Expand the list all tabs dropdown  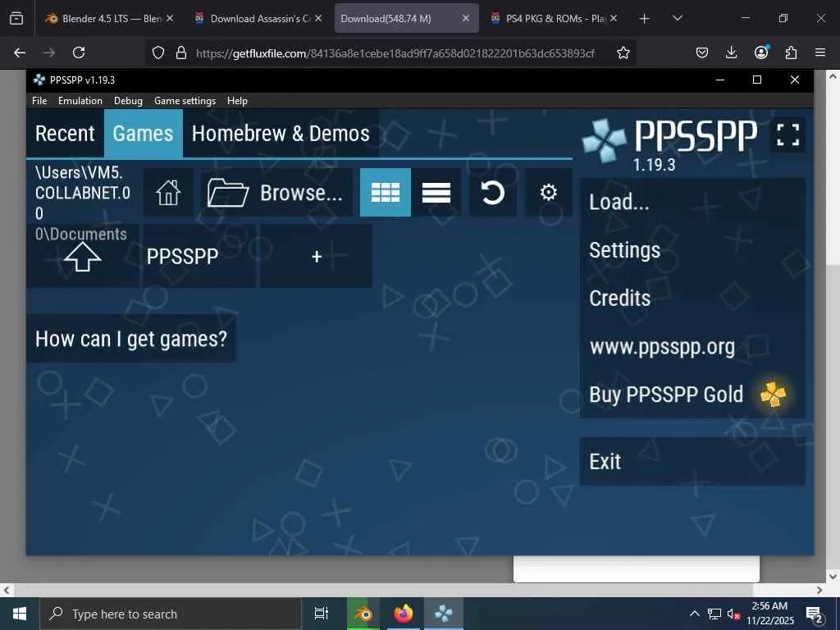(677, 18)
